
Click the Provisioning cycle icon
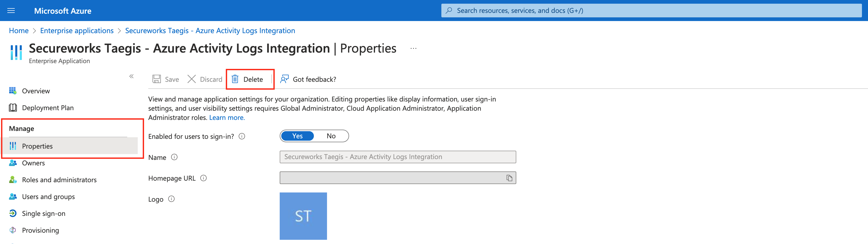(x=13, y=230)
